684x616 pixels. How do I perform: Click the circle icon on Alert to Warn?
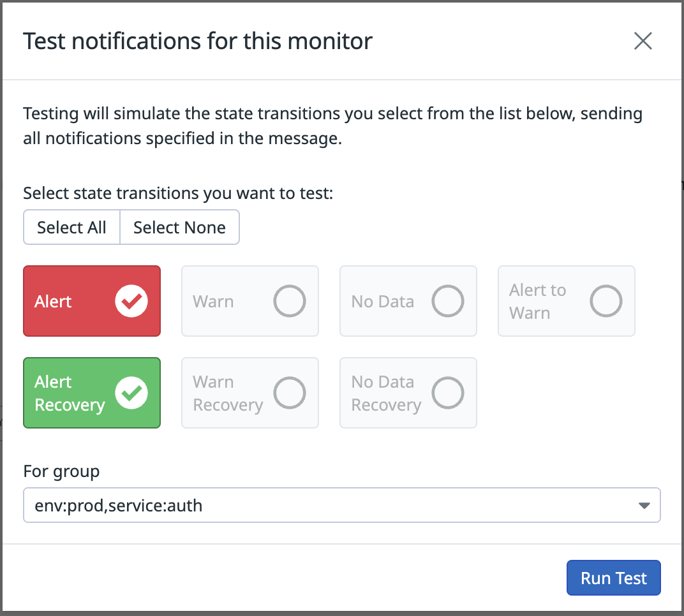[606, 300]
